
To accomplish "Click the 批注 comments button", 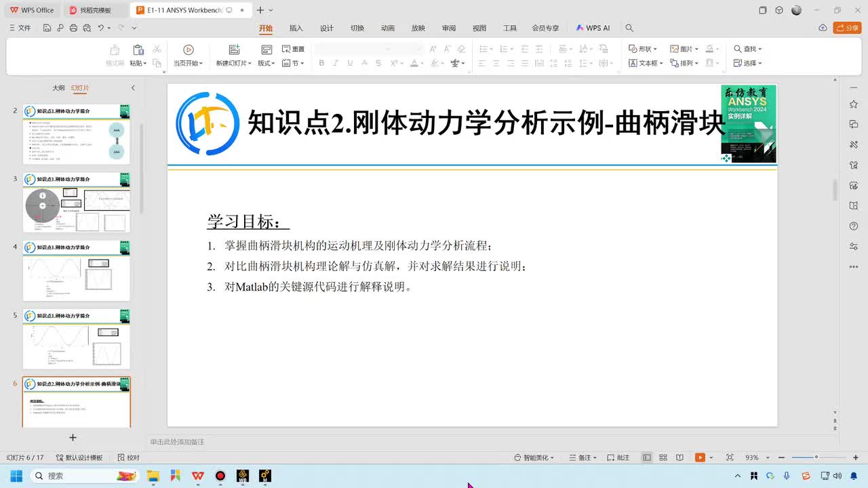I will [x=618, y=457].
